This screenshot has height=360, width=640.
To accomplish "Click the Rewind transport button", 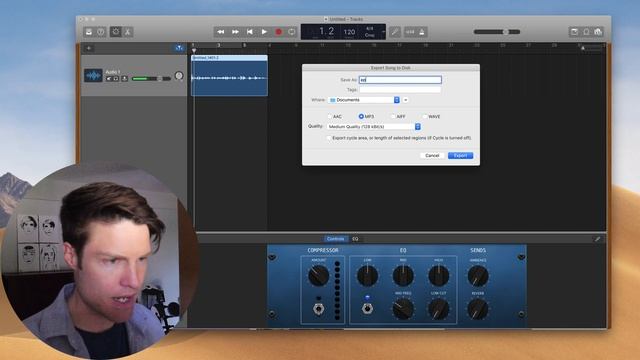I will tap(220, 32).
